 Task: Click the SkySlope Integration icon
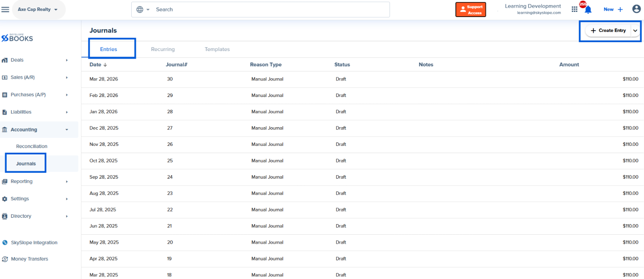pyautogui.click(x=5, y=242)
